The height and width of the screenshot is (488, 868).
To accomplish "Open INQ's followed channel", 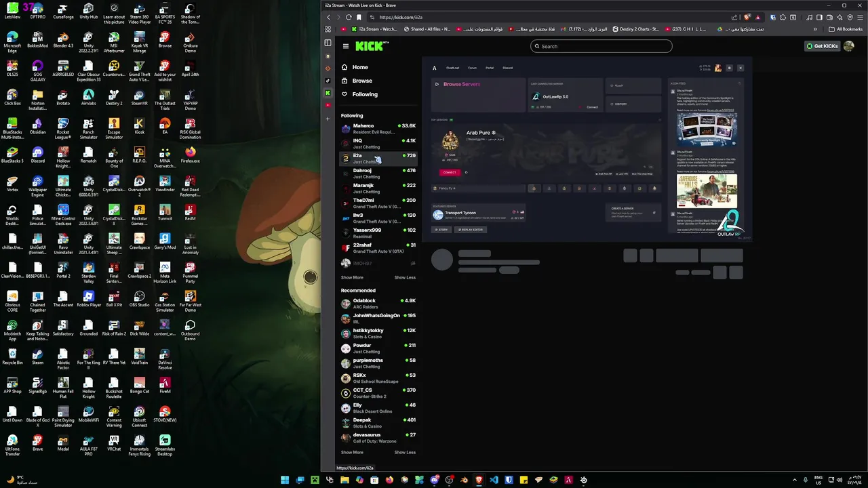I will 378,144.
